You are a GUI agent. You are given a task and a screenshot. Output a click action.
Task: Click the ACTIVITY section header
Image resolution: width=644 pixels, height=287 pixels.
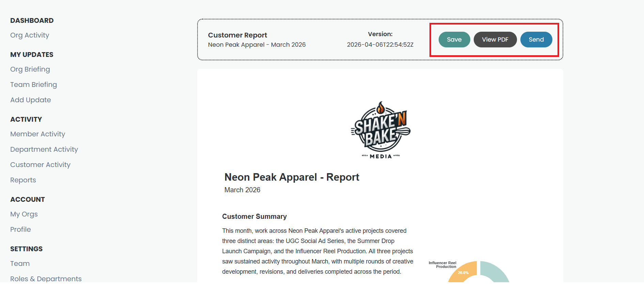(x=26, y=119)
